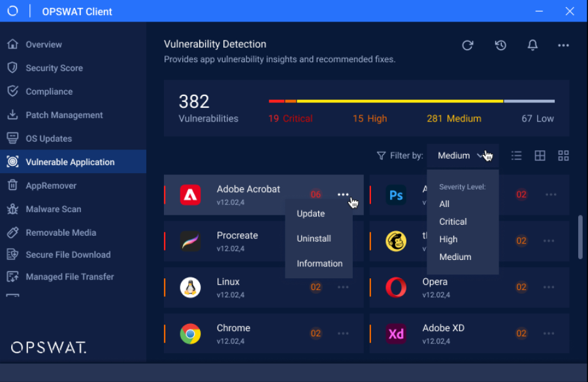The width and height of the screenshot is (588, 382).
Task: Refresh the vulnerability detection results
Action: click(468, 45)
